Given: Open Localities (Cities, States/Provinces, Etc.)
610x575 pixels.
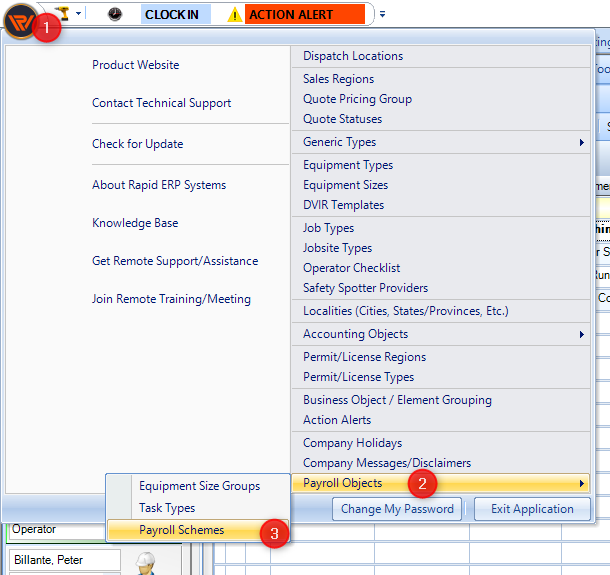Looking at the screenshot, I should (440, 311).
